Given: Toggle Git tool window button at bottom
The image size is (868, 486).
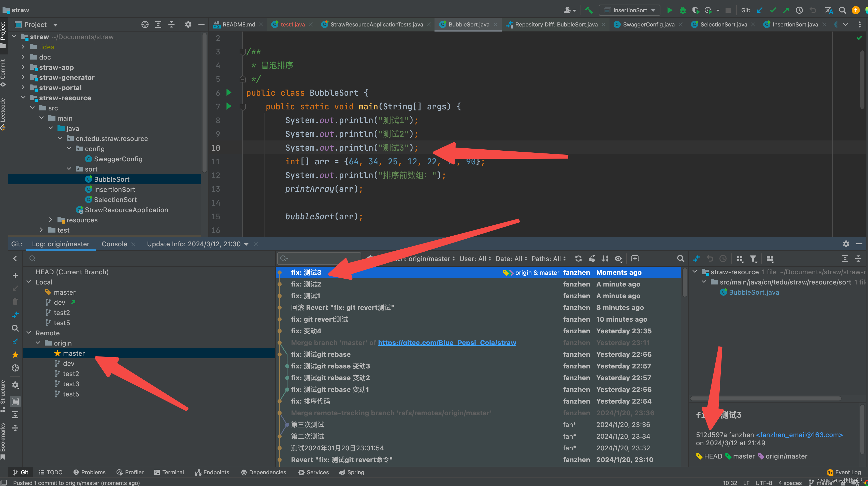Looking at the screenshot, I should point(21,472).
